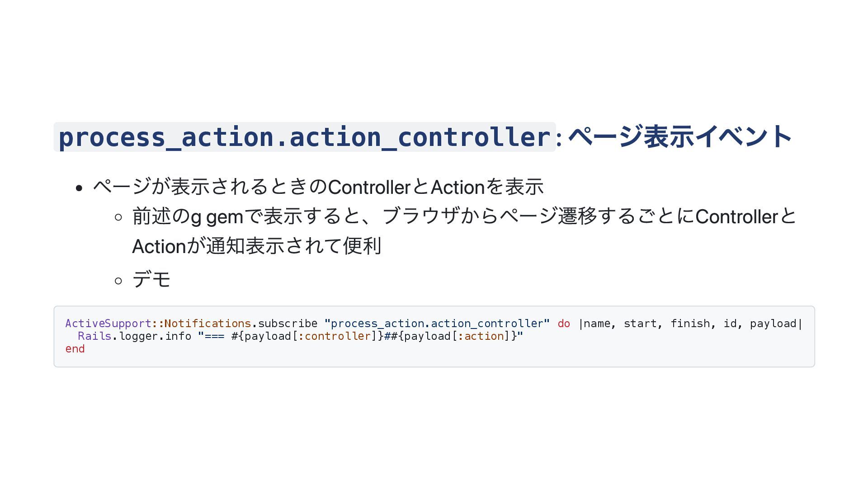Click the first bullet about Controller and Action
This screenshot has height=488, width=868.
coord(318,187)
